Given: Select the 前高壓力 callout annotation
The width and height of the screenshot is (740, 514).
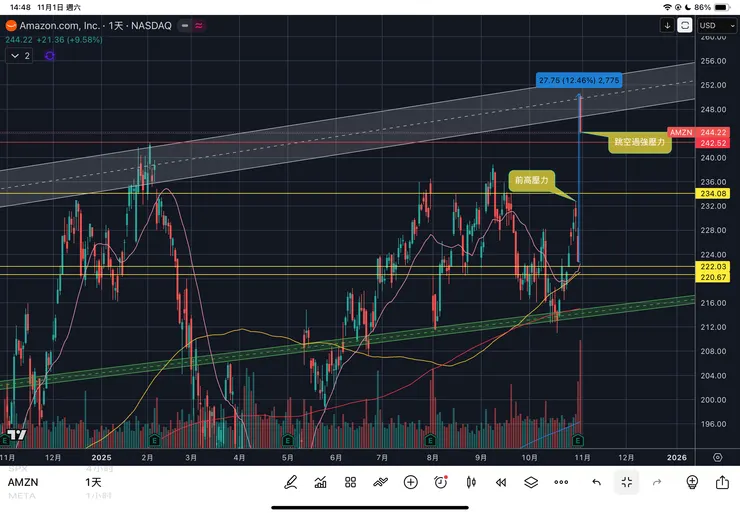Looking at the screenshot, I should point(531,180).
